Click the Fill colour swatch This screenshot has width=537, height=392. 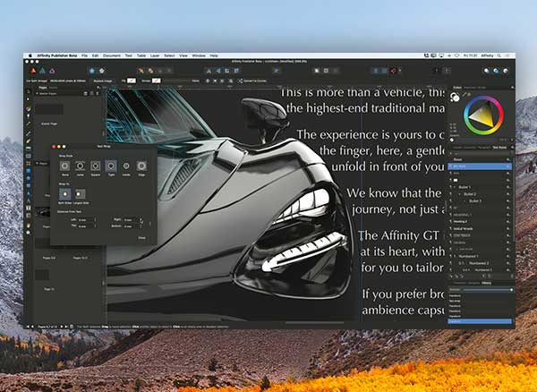[132, 81]
